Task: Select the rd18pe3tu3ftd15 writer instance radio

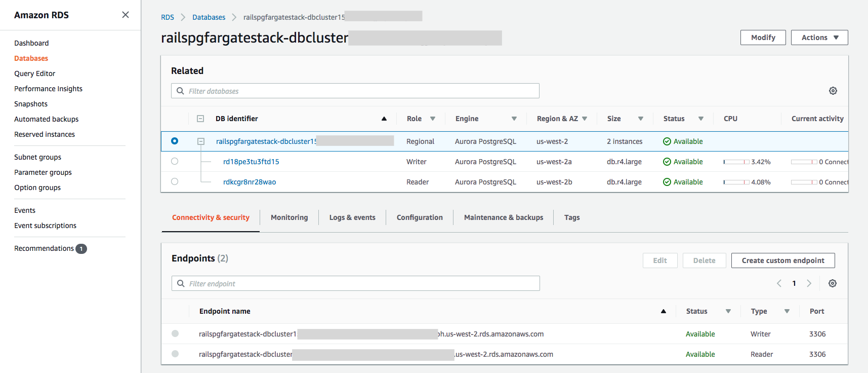Action: tap(175, 161)
